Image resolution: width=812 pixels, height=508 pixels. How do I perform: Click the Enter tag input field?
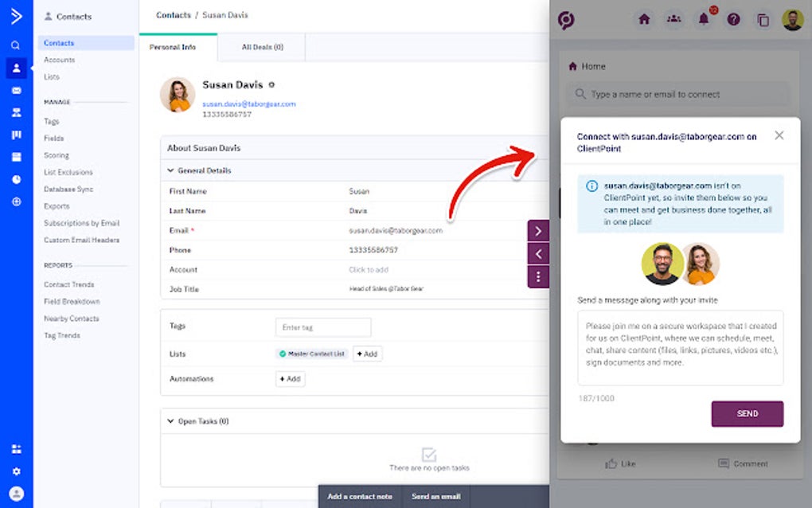click(322, 327)
